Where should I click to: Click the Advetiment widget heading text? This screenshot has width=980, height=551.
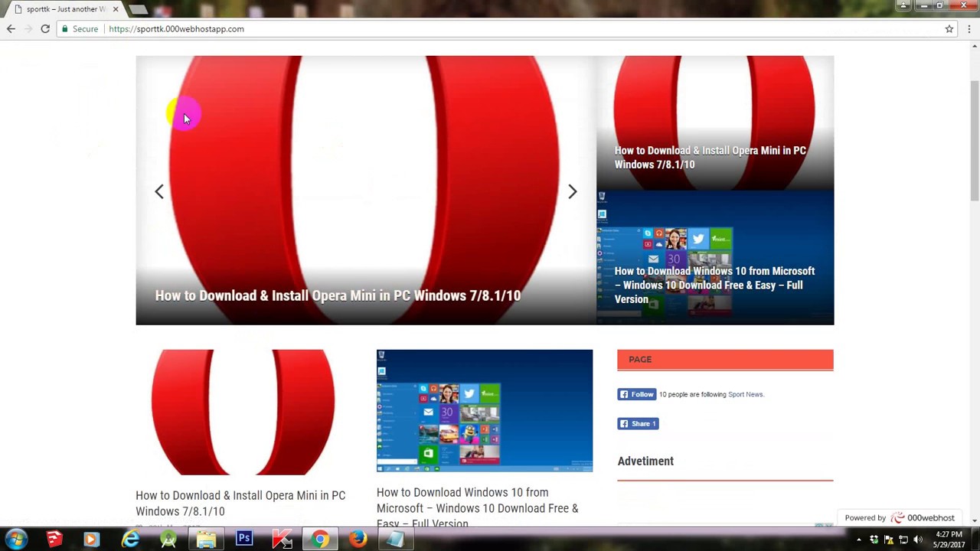tap(645, 461)
